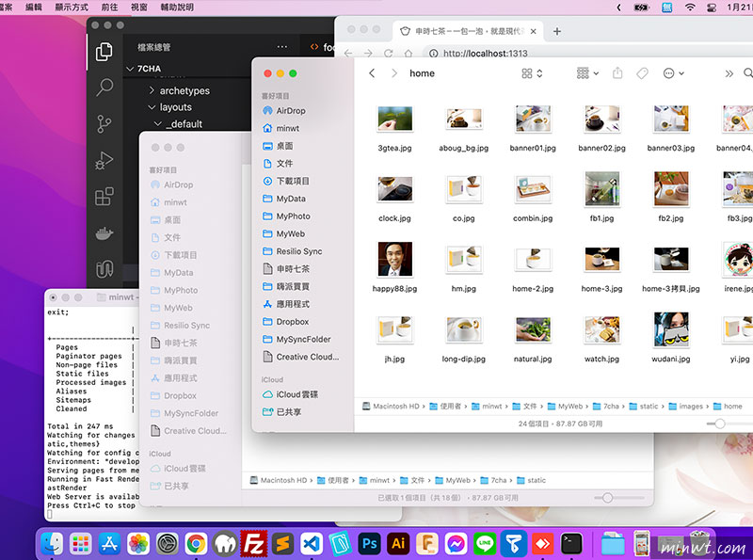This screenshot has width=753, height=560.
Task: Open the 視窗 menu
Action: pyautogui.click(x=139, y=8)
